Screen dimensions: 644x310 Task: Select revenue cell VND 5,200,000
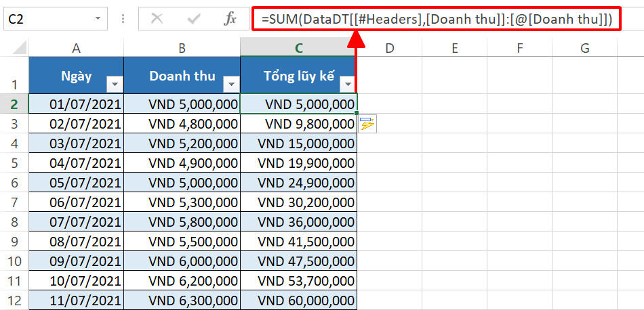[x=182, y=143]
